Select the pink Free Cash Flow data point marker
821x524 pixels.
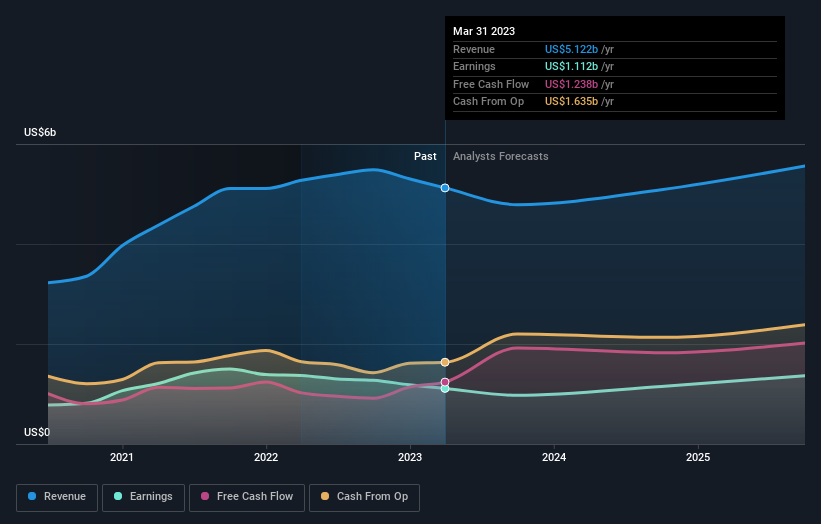(445, 382)
